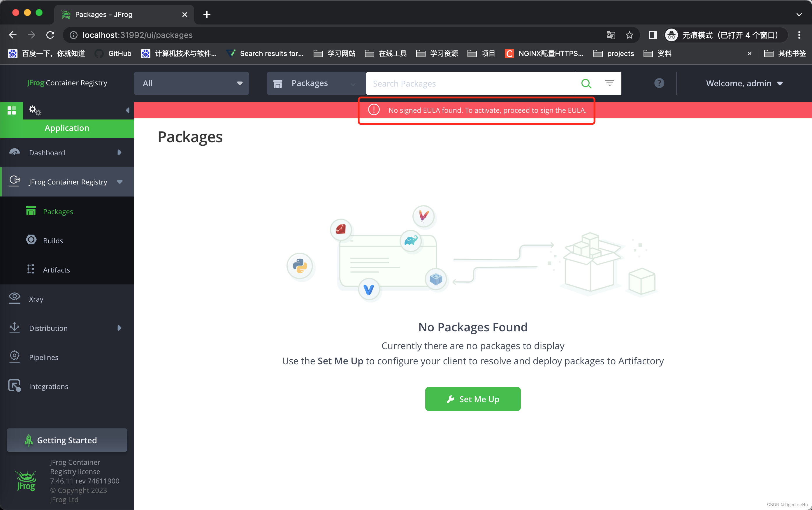Collapse the sidebar with the arrow
This screenshot has width=812, height=510.
tap(127, 110)
